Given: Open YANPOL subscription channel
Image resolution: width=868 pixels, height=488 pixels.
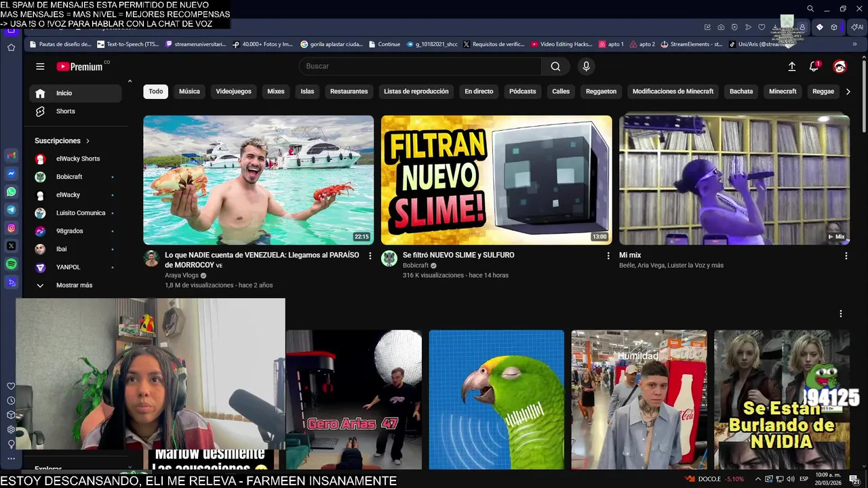Looking at the screenshot, I should (x=75, y=267).
